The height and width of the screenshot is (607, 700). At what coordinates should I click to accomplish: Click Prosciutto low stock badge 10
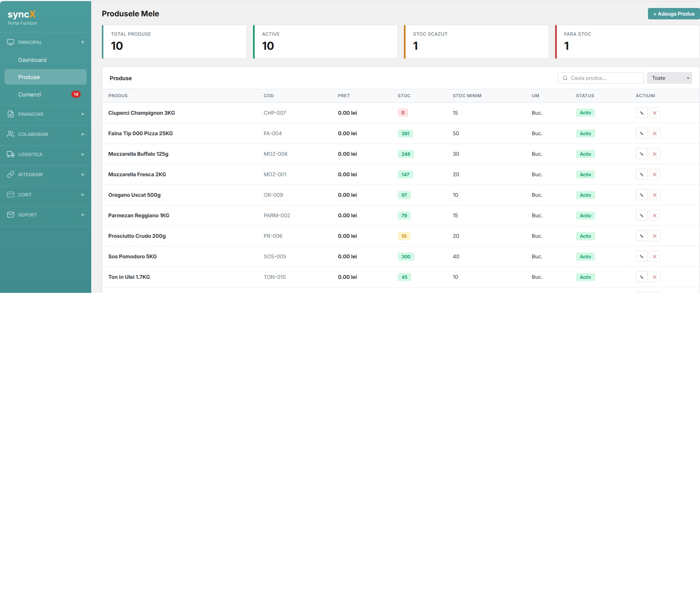[x=404, y=236]
